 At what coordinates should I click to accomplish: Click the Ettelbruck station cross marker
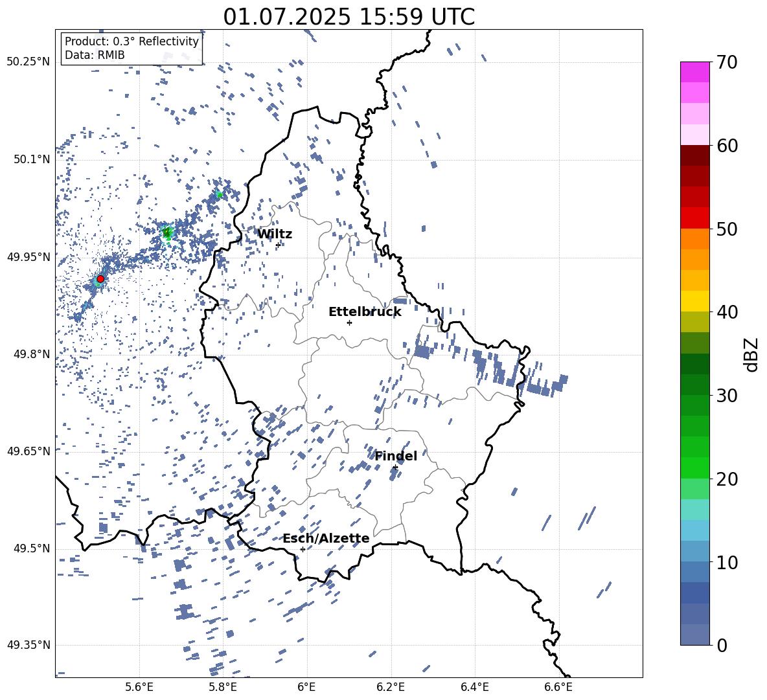point(349,322)
